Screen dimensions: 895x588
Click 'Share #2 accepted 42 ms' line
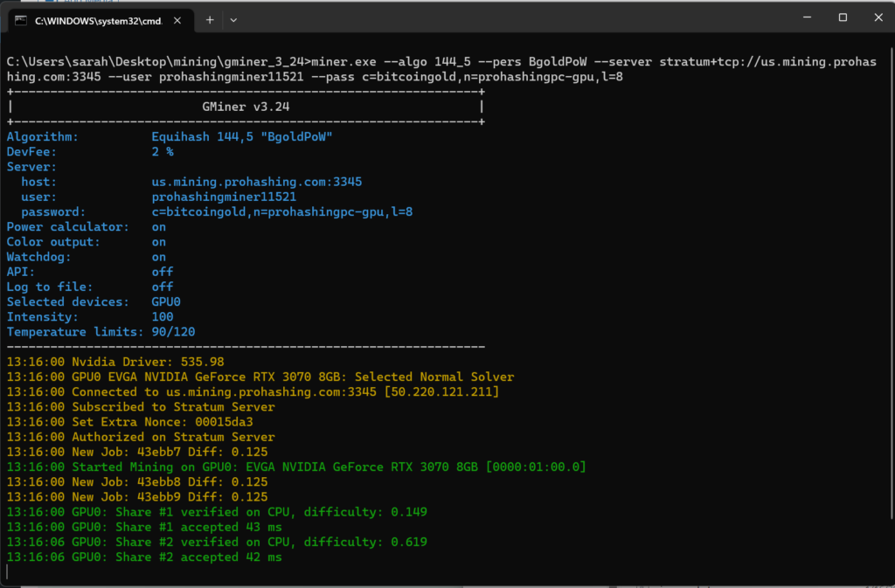point(144,557)
